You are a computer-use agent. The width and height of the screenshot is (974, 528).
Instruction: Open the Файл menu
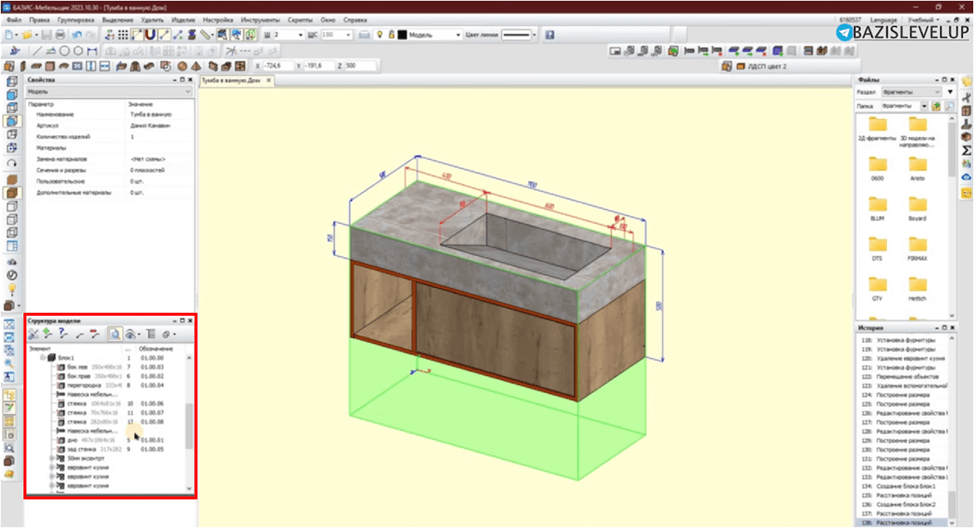[x=14, y=20]
